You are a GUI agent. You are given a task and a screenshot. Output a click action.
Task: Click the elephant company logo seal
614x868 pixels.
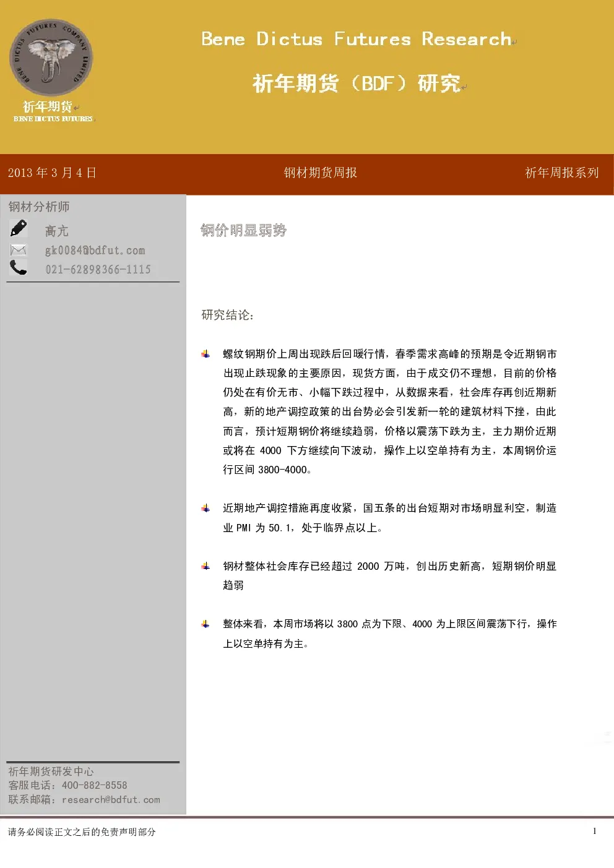51,57
